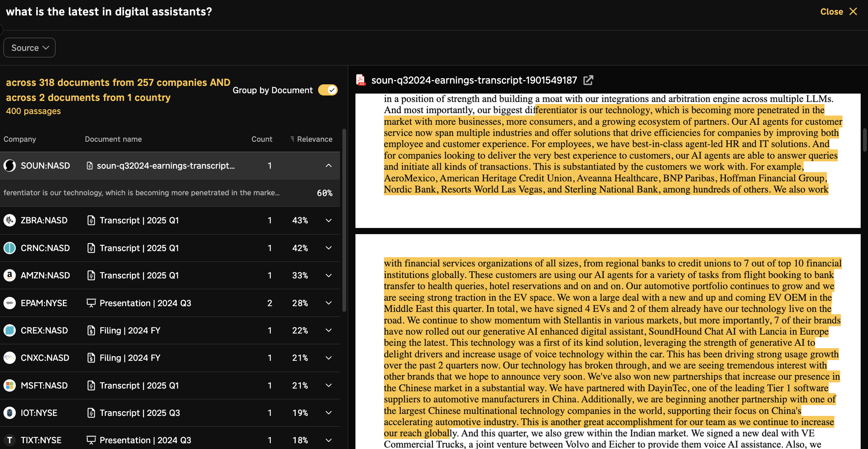Click the TIXT letter avatar icon
Viewport: 868px width, 449px height.
point(10,440)
